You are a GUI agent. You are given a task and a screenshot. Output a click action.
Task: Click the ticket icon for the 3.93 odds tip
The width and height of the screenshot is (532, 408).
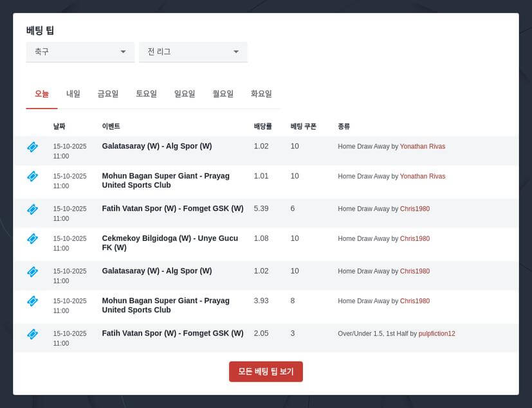coord(32,301)
